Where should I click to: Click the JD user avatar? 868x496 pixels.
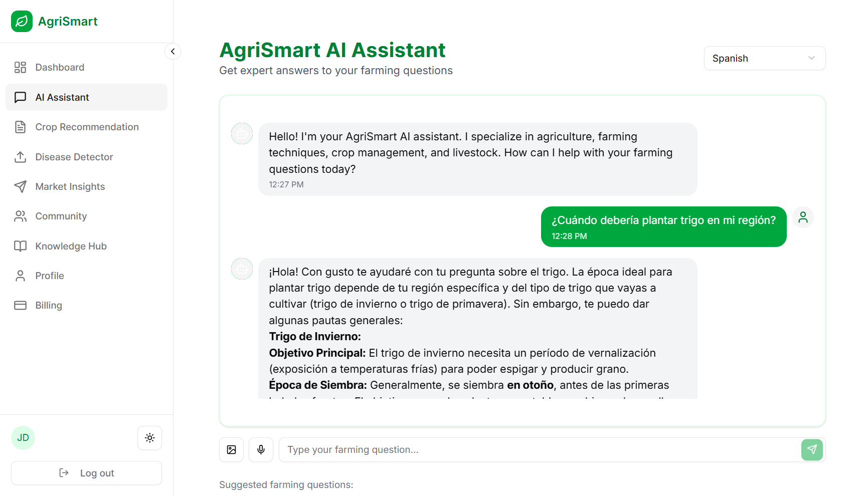coord(23,438)
